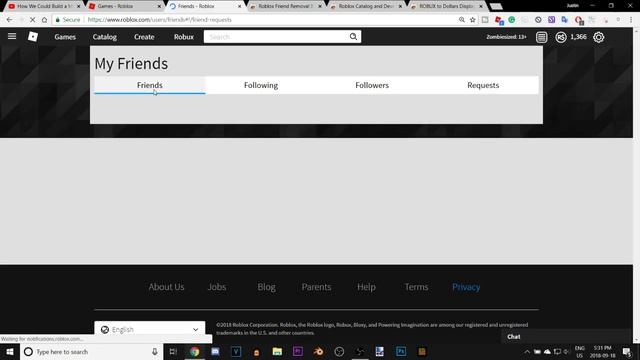Screen dimensions: 640x360
Task: Go back in browser history
Action: click(9, 20)
